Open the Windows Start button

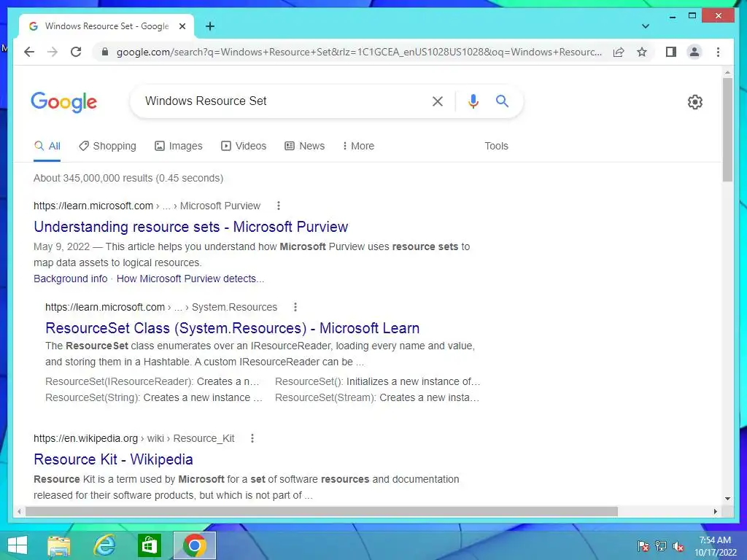(x=18, y=545)
